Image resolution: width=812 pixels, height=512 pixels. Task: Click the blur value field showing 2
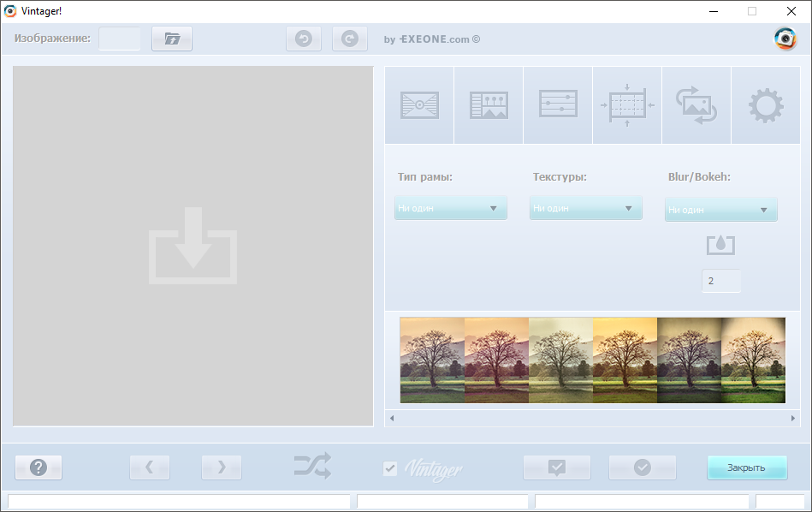pyautogui.click(x=720, y=281)
